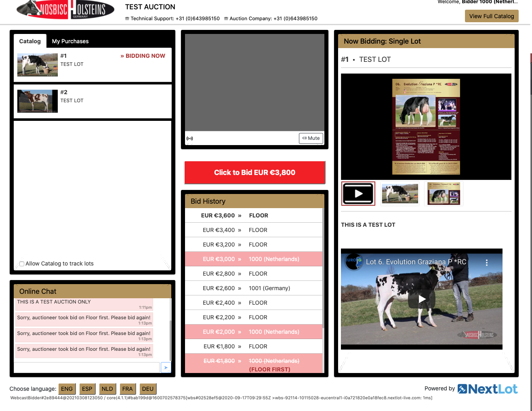Show the cow grazing photo thumbnail
532x411 pixels.
(400, 194)
